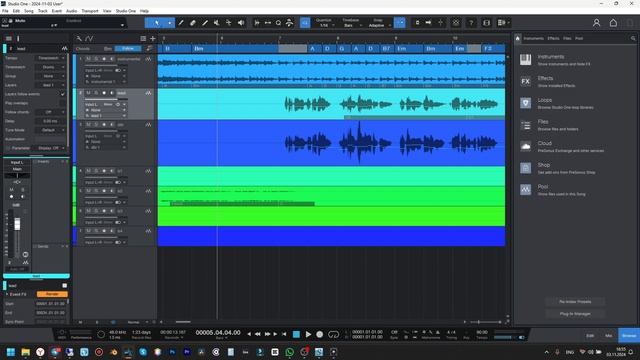Image resolution: width=640 pixels, height=360 pixels.
Task: Open the Timebase Bars dropdown
Action: click(x=351, y=25)
